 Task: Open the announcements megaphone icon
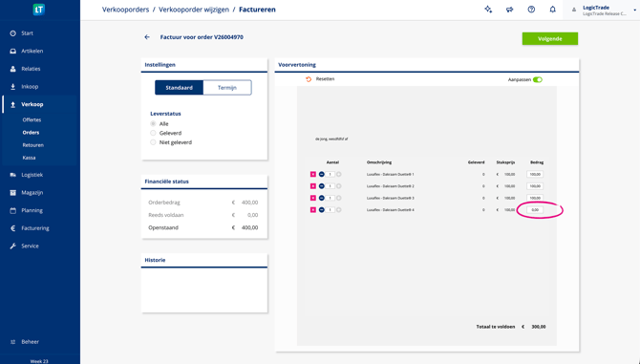coord(510,10)
